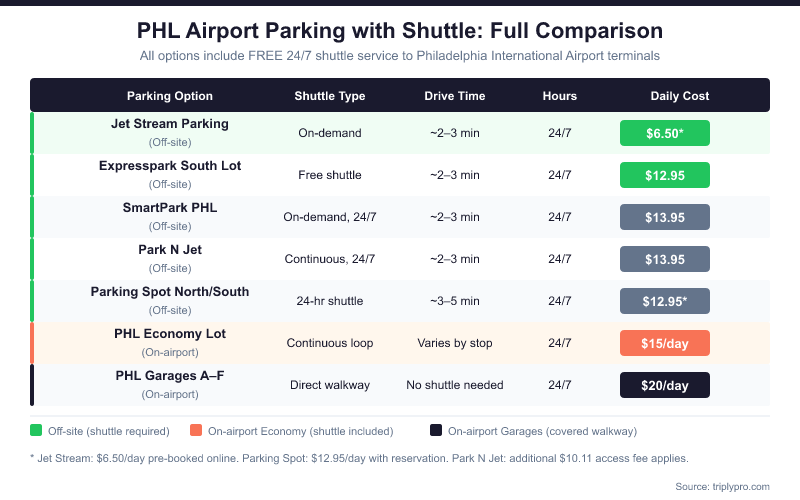Image resolution: width=800 pixels, height=500 pixels.
Task: Click the Hours column header
Action: coord(560,96)
